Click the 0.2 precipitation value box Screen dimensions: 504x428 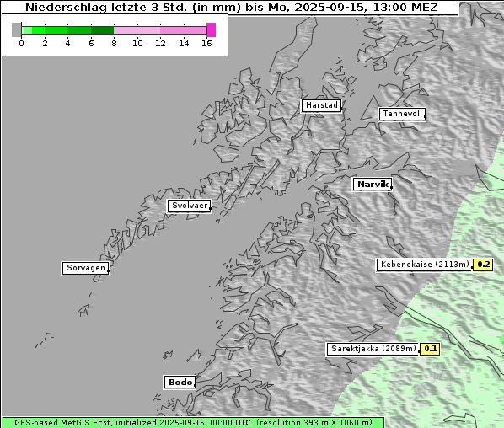[x=483, y=265]
